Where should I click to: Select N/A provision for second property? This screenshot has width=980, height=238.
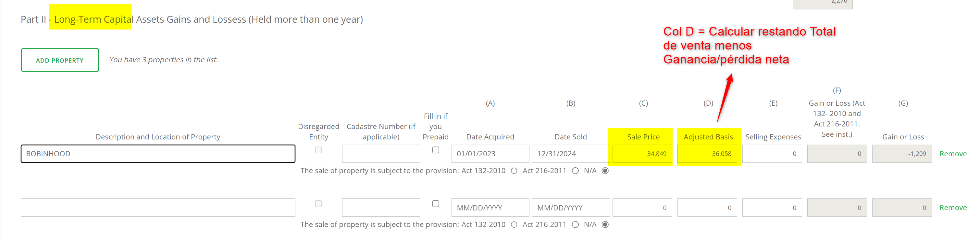605,225
